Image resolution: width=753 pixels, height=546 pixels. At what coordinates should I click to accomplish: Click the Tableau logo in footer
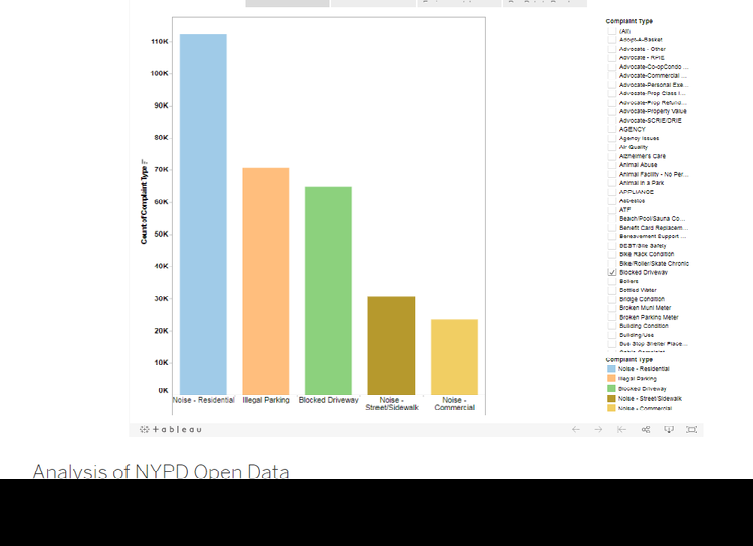171,429
